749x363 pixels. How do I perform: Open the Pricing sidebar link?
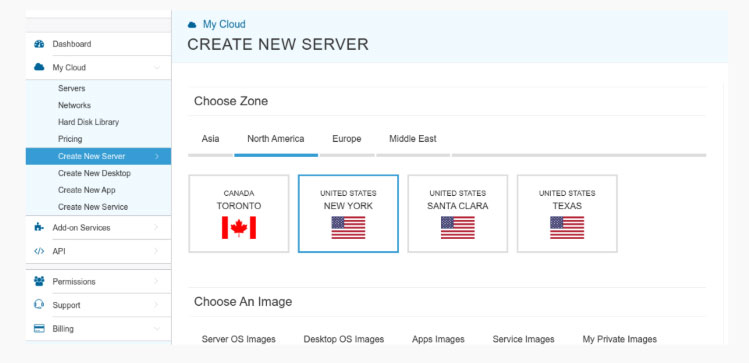pos(70,139)
